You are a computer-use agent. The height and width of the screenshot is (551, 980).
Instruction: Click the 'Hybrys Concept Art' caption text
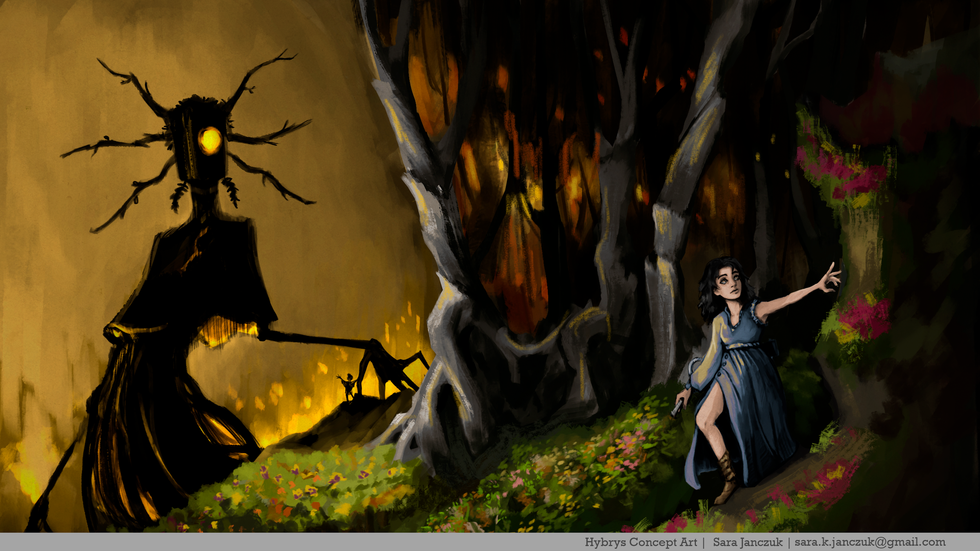[x=641, y=542]
